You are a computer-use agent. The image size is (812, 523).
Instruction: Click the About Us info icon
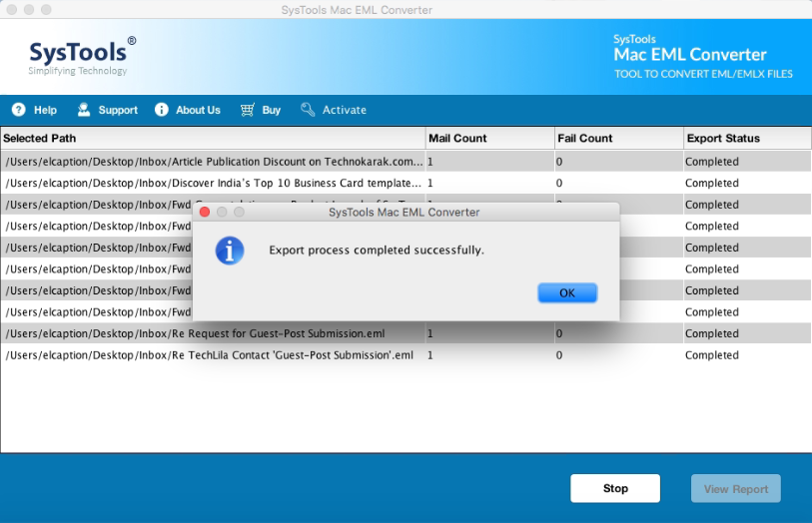162,110
